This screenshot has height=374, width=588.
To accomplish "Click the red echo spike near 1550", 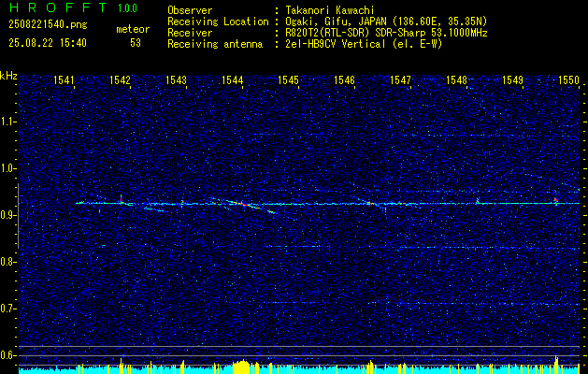I will (x=556, y=200).
